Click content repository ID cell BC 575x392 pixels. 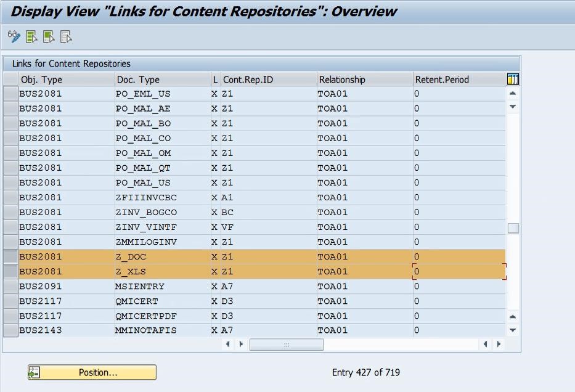pos(269,212)
